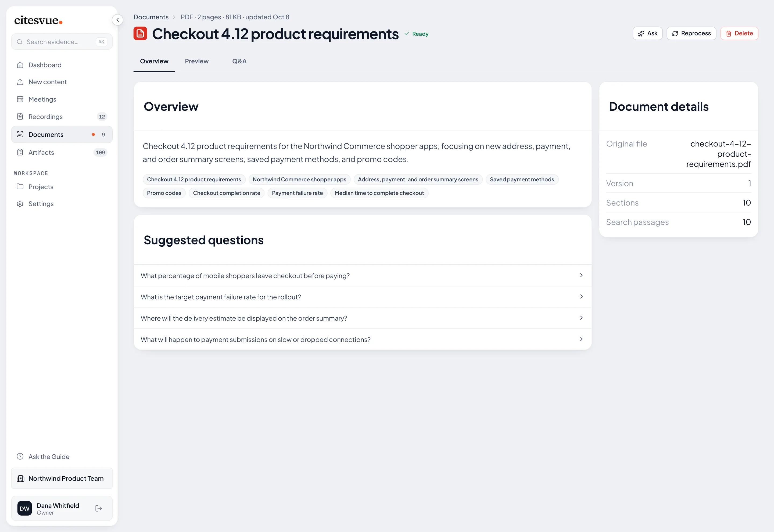Screen dimensions: 774x532
Task: Click the red PDF document icon
Action: click(x=140, y=34)
